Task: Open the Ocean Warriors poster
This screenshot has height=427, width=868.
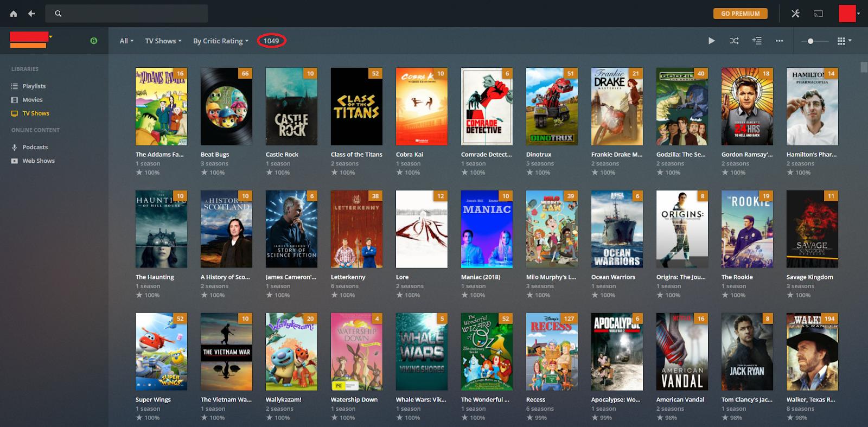Action: tap(617, 229)
